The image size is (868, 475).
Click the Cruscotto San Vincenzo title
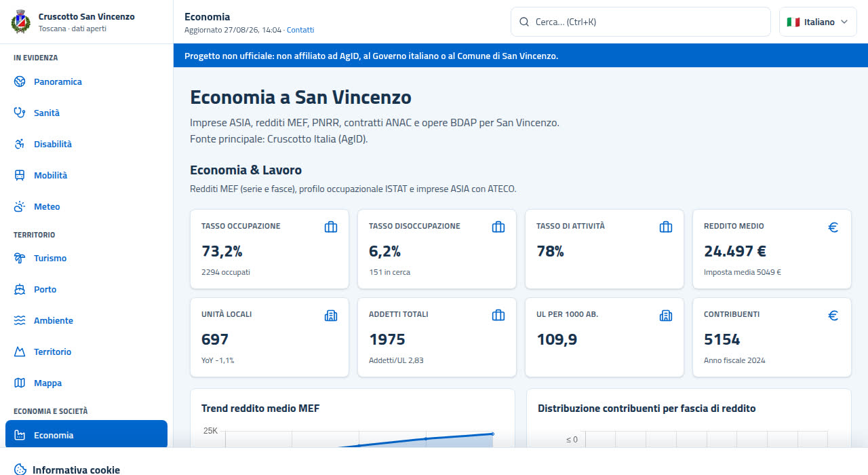(x=87, y=16)
